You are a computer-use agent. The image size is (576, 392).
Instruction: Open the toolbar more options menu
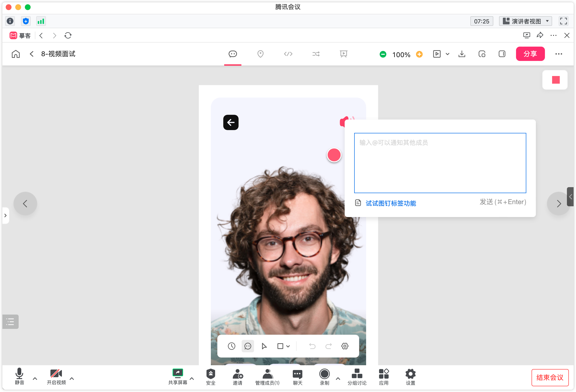[559, 54]
